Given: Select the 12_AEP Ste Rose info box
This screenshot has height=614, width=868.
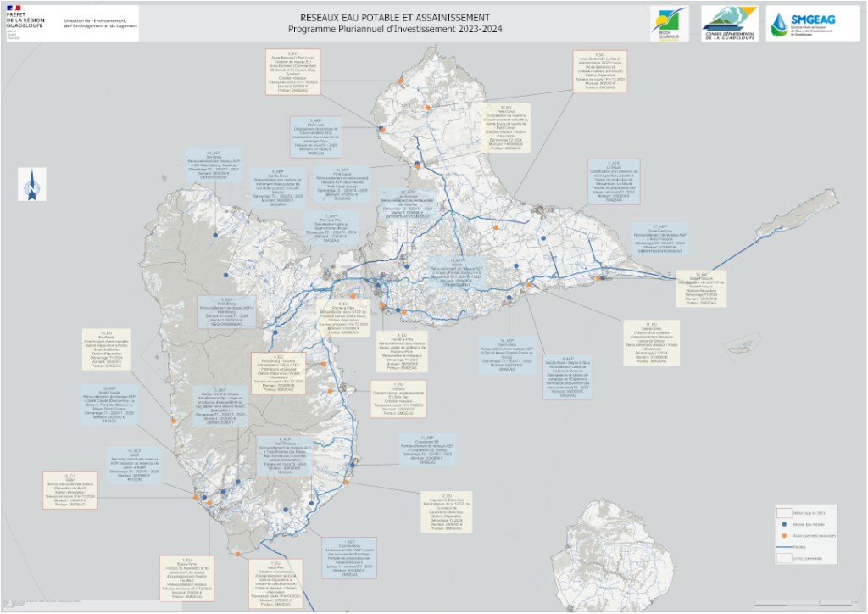Looking at the screenshot, I should click(x=214, y=167).
